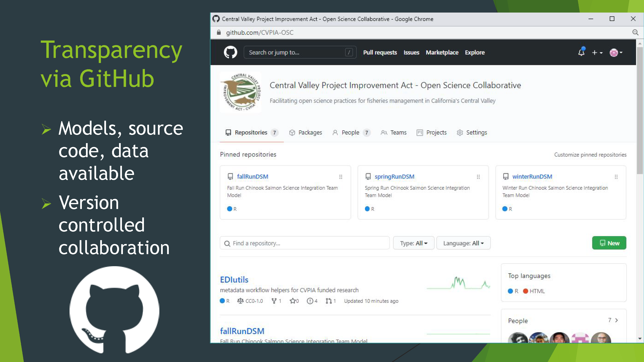644x362 pixels.
Task: Click the Find a repository search field
Action: coord(304,243)
